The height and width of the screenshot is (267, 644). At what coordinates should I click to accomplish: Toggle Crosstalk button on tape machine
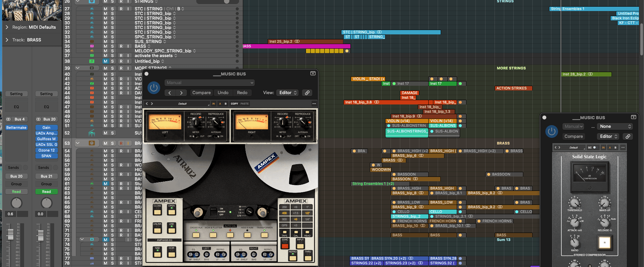coord(196,235)
